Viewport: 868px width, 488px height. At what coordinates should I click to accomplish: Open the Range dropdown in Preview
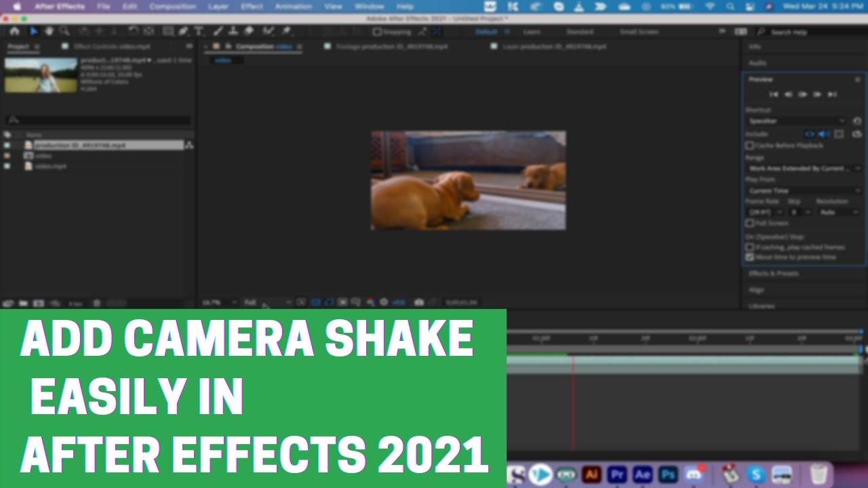pyautogui.click(x=804, y=168)
